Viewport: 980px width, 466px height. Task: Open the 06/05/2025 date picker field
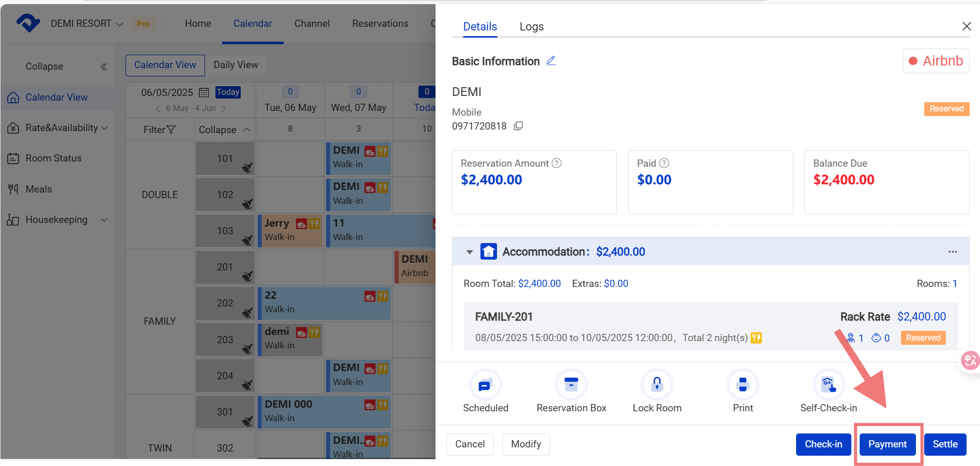pyautogui.click(x=174, y=92)
